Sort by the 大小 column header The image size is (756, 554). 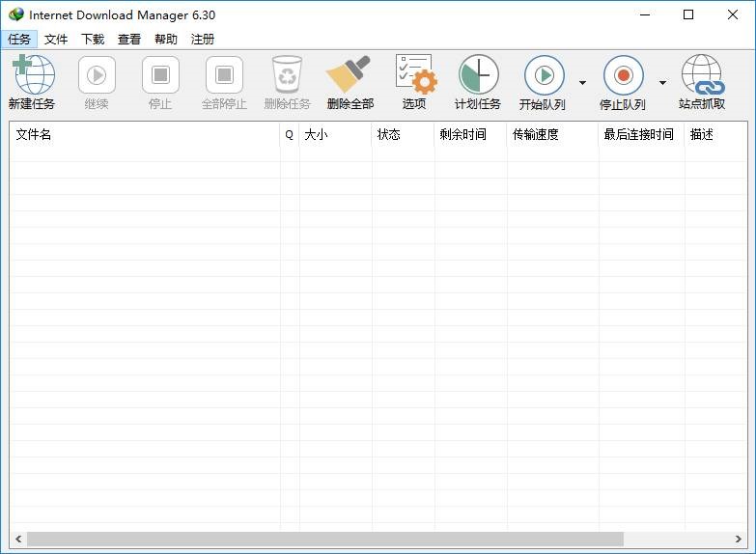[336, 134]
